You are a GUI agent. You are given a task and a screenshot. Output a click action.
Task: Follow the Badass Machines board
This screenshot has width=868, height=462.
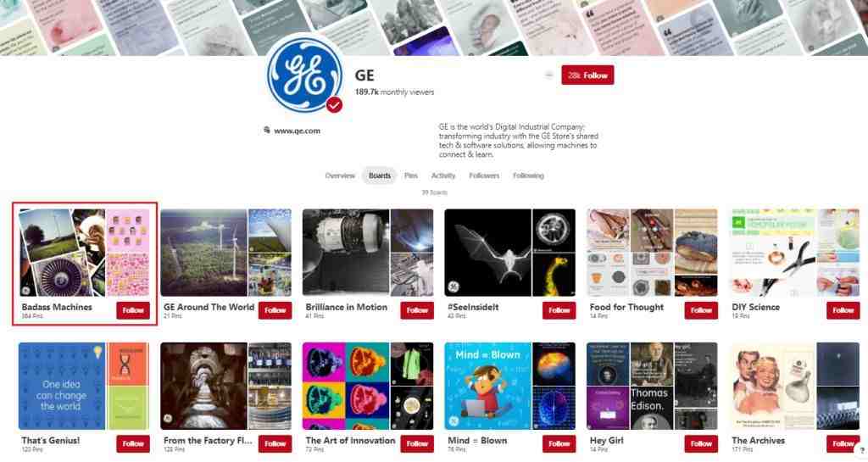click(x=133, y=310)
